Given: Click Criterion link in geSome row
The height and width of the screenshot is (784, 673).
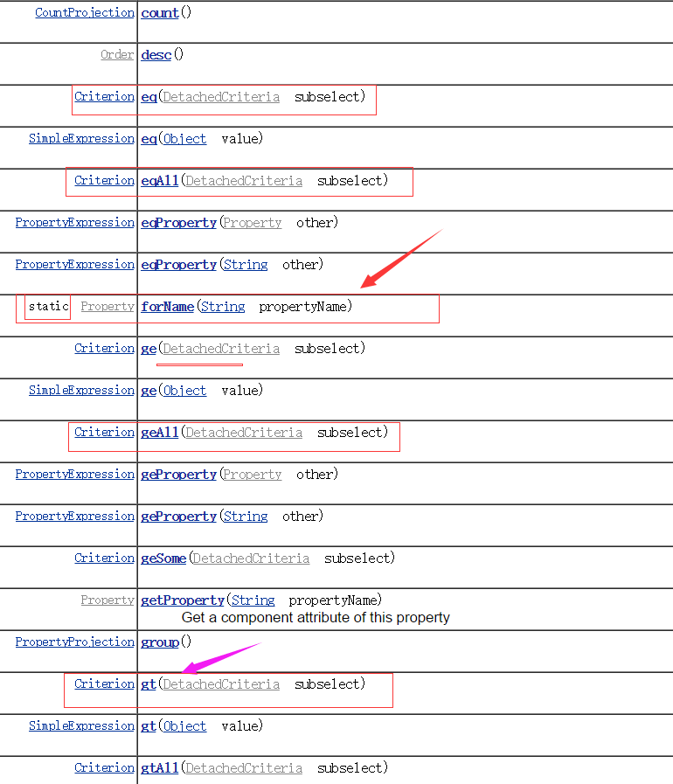Looking at the screenshot, I should pos(105,559).
